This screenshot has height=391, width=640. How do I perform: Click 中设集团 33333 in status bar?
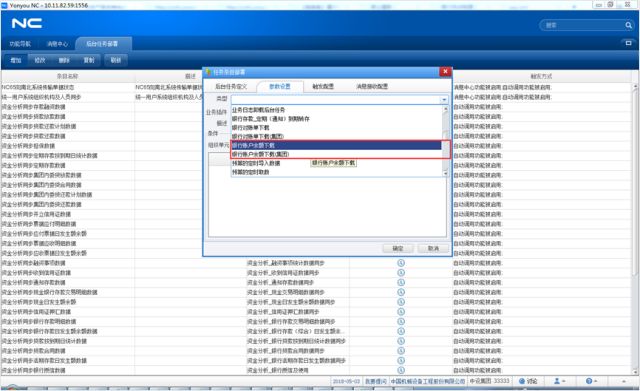click(x=489, y=381)
